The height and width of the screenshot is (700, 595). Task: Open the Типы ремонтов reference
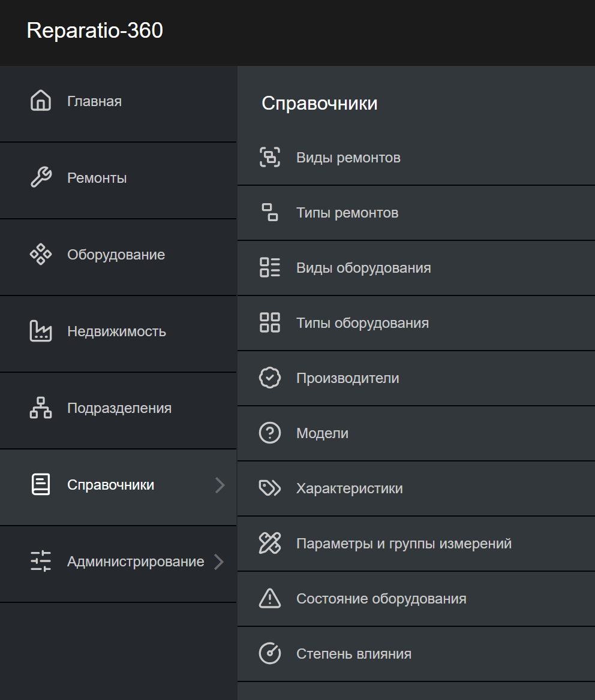tap(347, 213)
